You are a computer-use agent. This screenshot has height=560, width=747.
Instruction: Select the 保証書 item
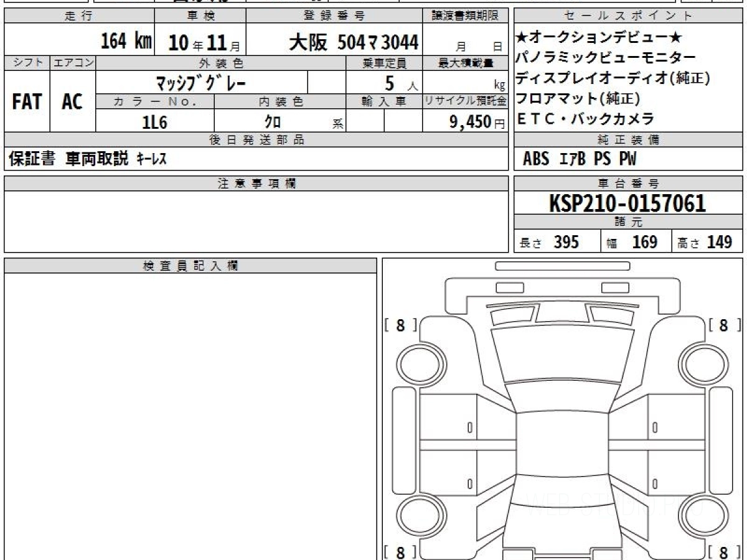(x=32, y=159)
